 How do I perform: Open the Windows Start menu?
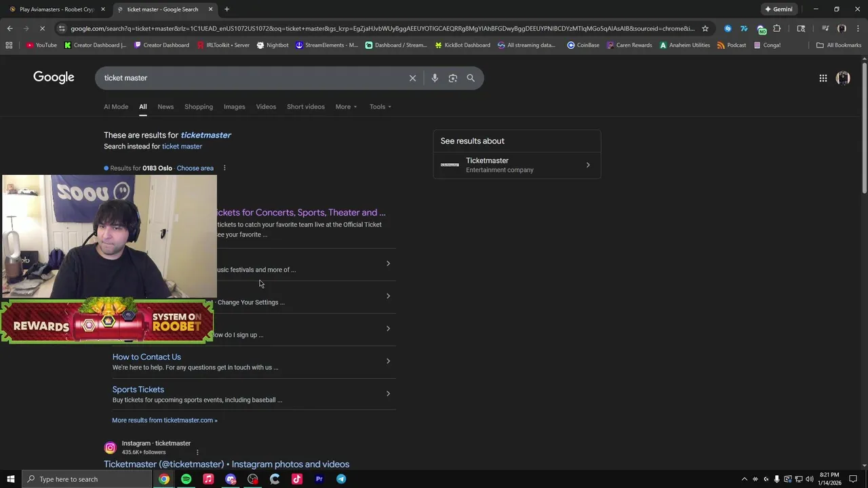click(10, 479)
